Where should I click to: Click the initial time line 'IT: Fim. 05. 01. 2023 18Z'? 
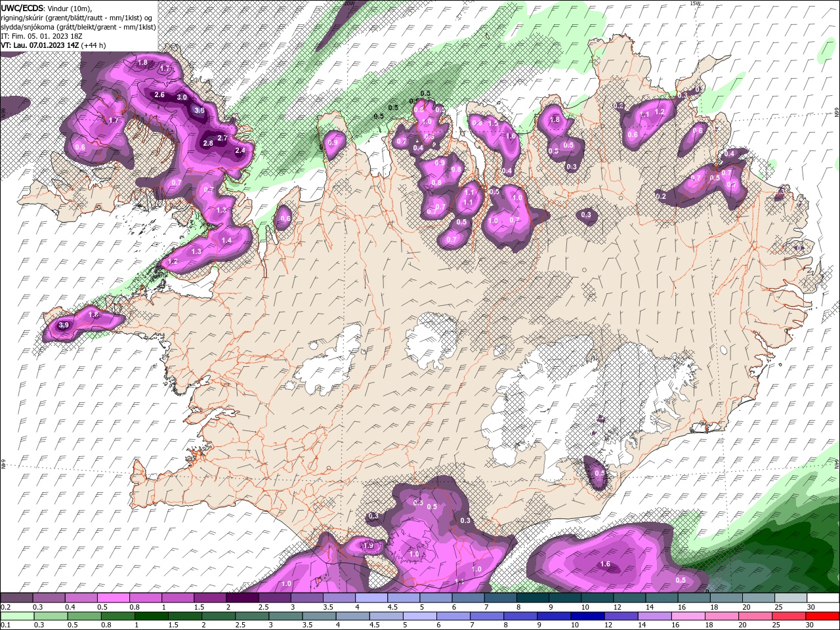pos(42,35)
